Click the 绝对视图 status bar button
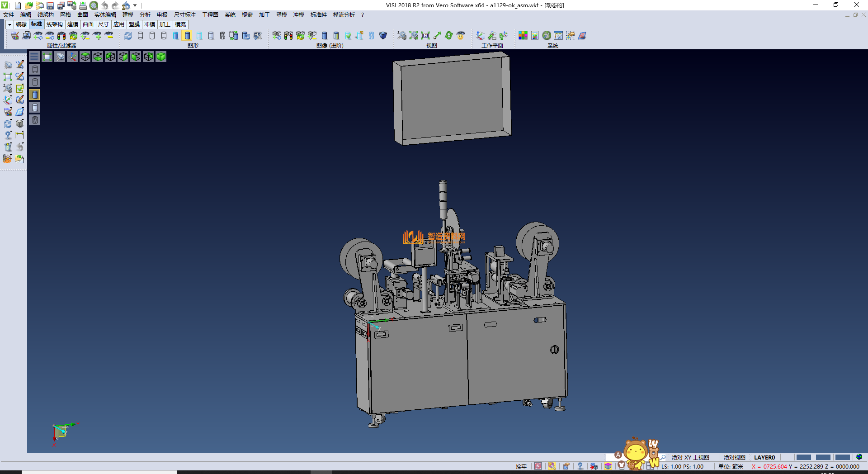 [734, 457]
